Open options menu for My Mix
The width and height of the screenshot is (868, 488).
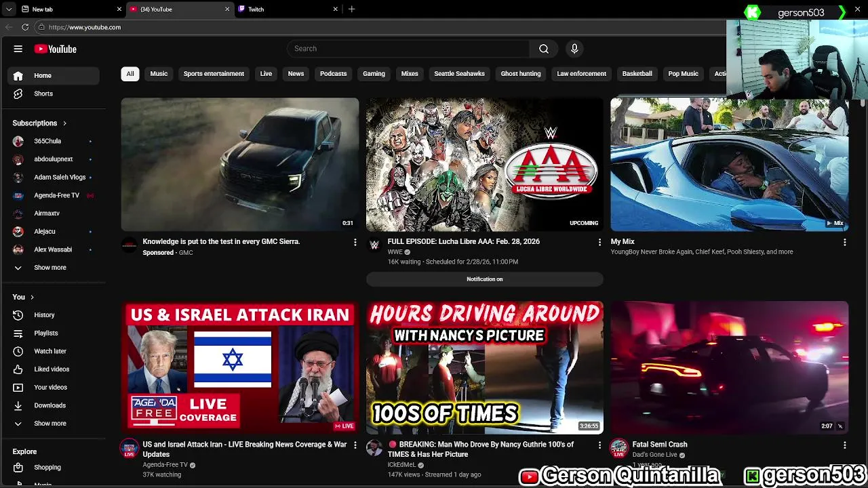click(844, 242)
